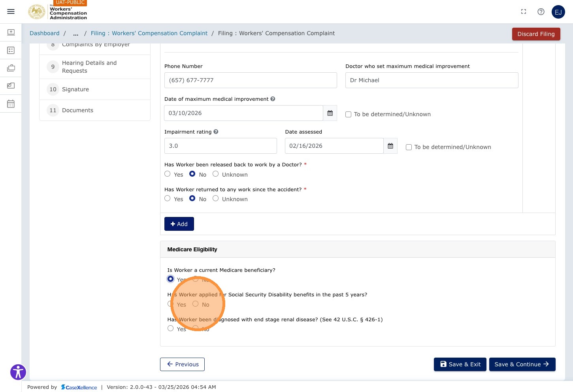Select Yes for released back to work by Doctor

pyautogui.click(x=168, y=174)
